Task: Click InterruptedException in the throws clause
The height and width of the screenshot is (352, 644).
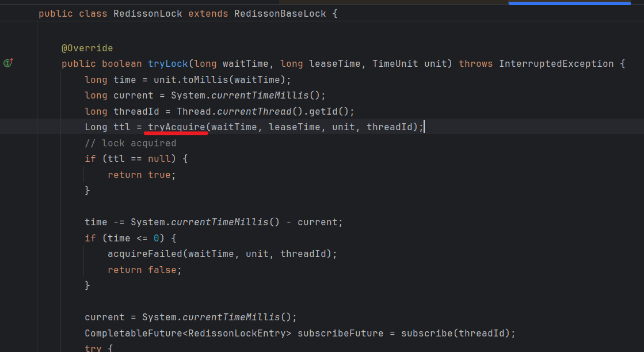Action: [x=557, y=64]
